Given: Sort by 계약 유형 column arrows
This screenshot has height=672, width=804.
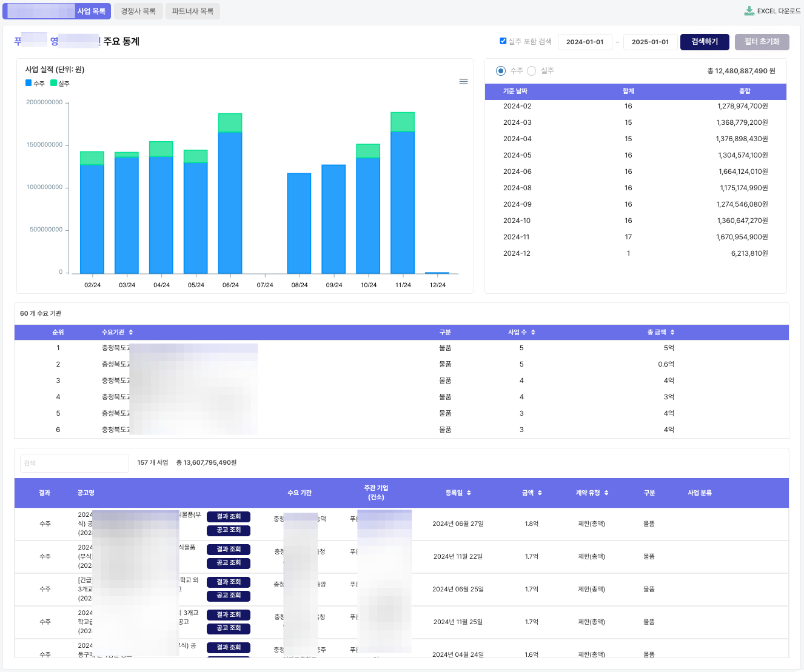Looking at the screenshot, I should (606, 493).
